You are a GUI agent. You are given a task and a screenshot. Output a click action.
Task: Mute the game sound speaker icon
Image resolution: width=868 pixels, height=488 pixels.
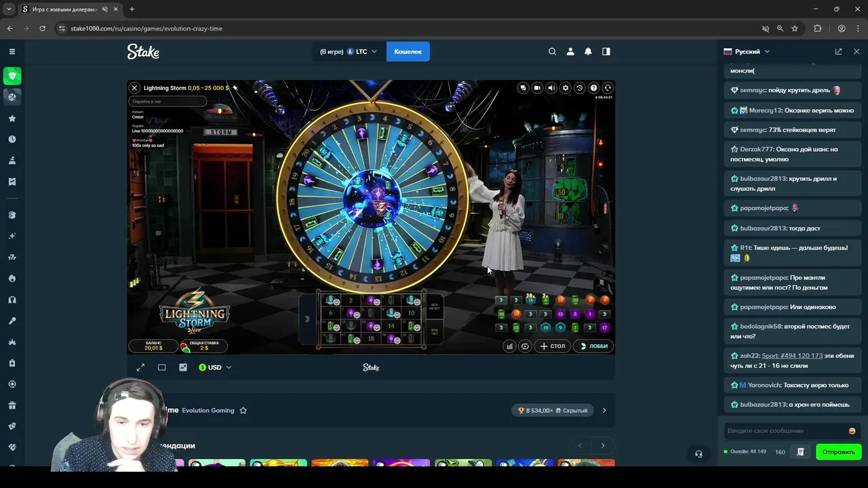tap(551, 87)
